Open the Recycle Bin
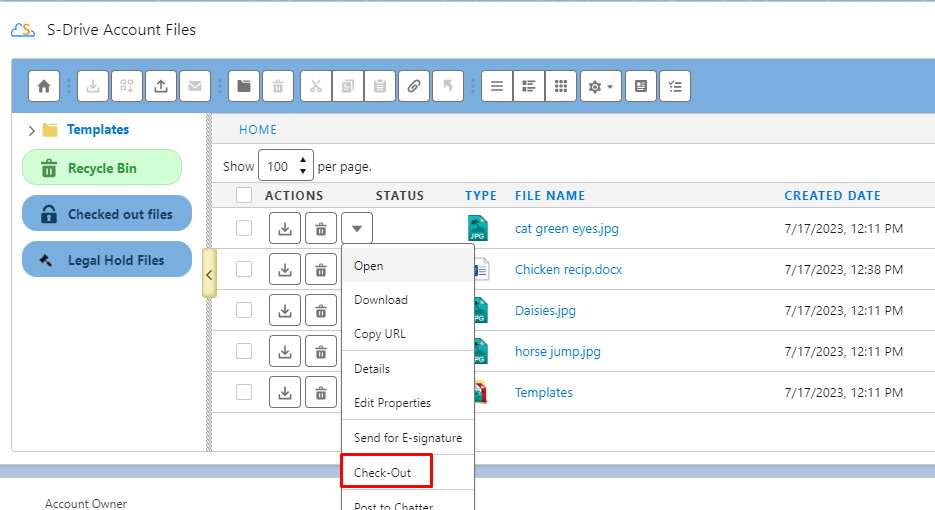The image size is (935, 510). [x=101, y=168]
